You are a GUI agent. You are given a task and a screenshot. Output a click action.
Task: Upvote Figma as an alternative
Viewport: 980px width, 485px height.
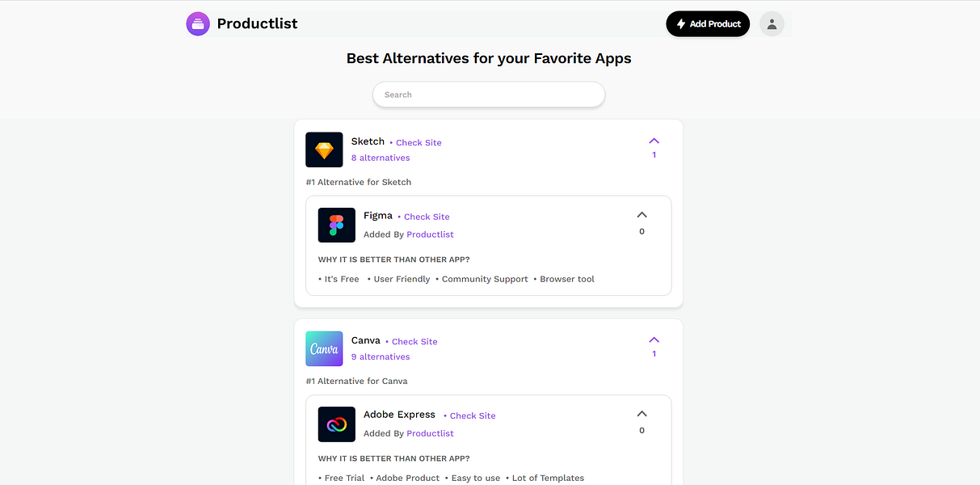pyautogui.click(x=641, y=213)
